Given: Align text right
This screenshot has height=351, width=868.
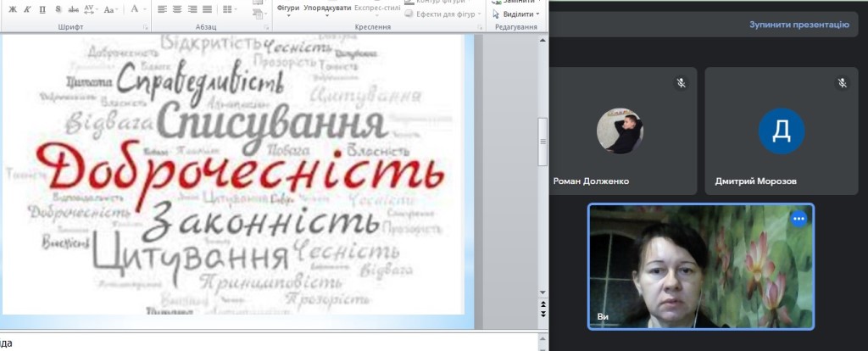Looking at the screenshot, I should coord(192,9).
